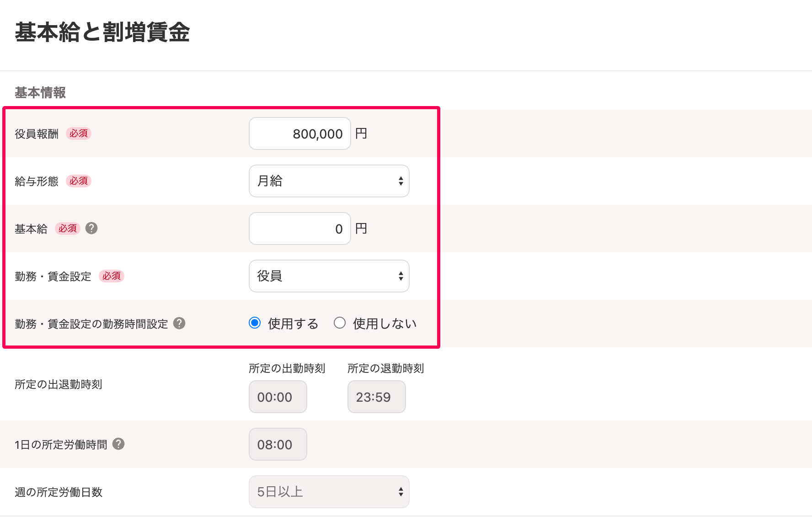Click help icon beside 勤務・賃金設定の勤務時間設定
Image resolution: width=812 pixels, height=521 pixels.
pyautogui.click(x=179, y=323)
